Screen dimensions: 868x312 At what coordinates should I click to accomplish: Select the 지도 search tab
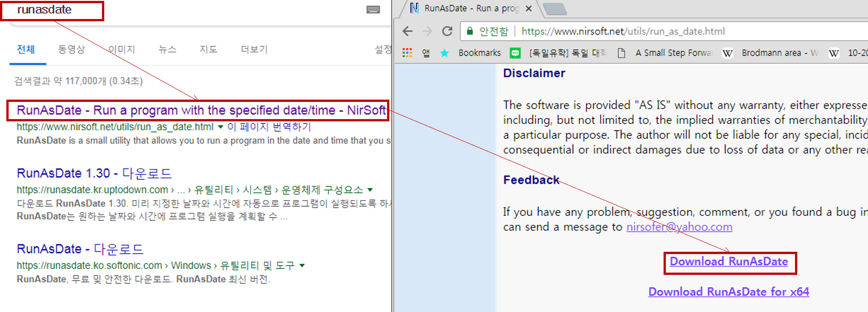pos(209,49)
